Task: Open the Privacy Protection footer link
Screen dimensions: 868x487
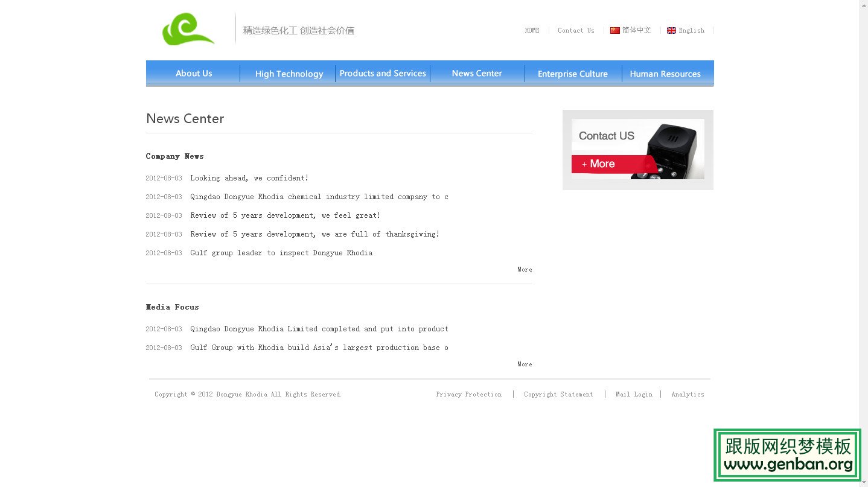Action: pos(468,394)
